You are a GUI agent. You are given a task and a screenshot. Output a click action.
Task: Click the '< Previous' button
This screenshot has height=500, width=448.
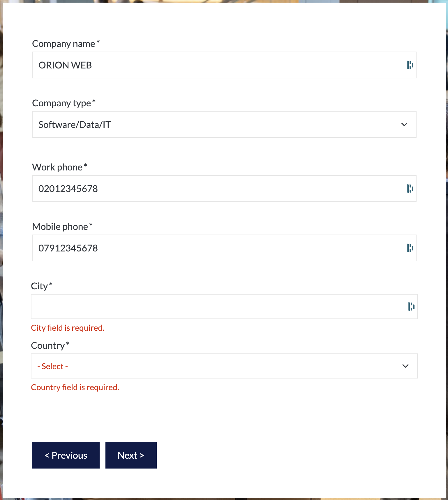pos(66,455)
